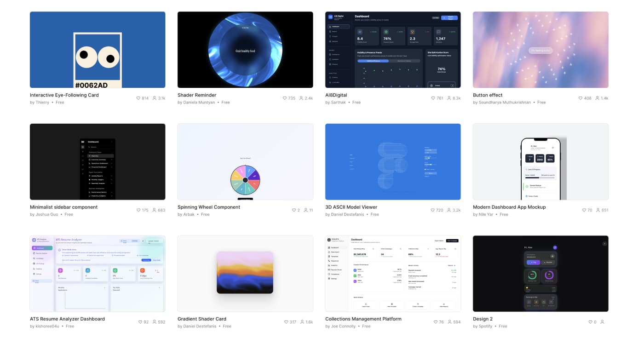
Task: Click the Minimalist sidebar component title
Action: pyautogui.click(x=63, y=207)
